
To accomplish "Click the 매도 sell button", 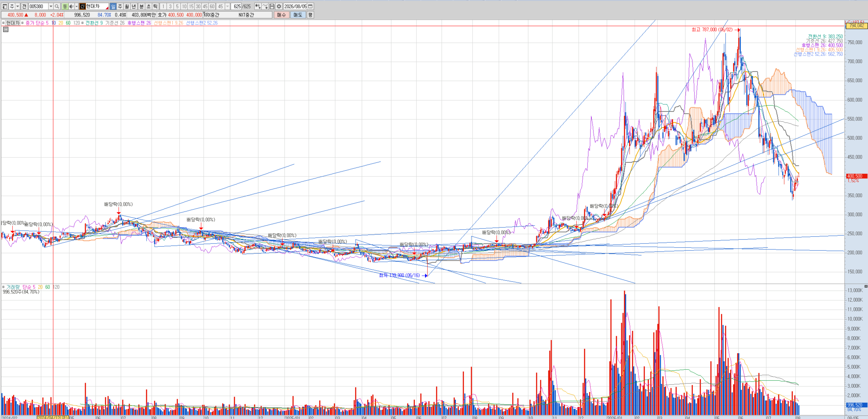I will tap(298, 15).
